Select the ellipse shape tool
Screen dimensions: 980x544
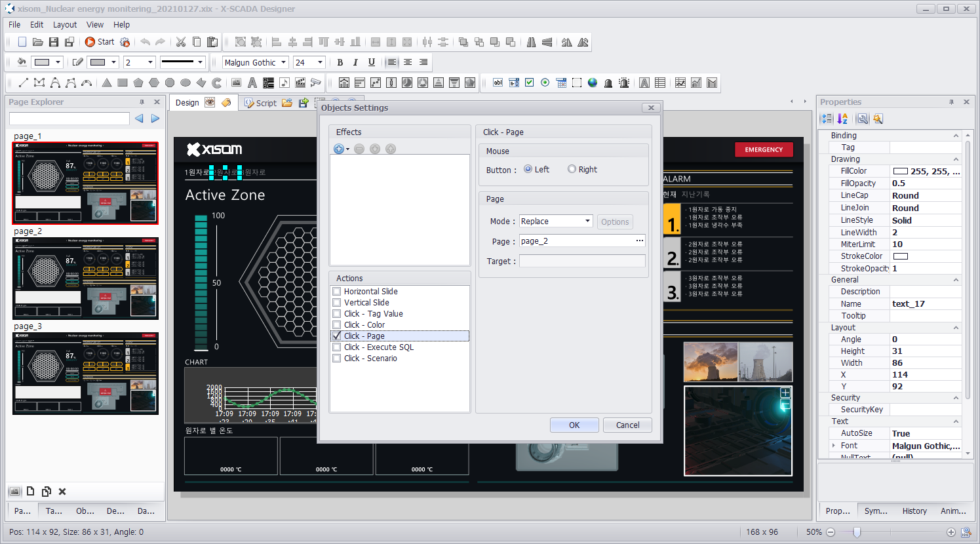186,83
